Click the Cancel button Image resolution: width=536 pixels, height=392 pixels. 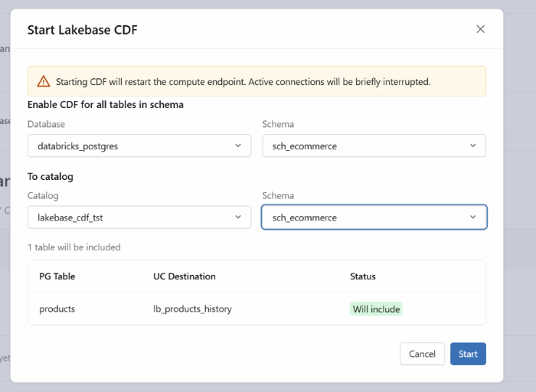pyautogui.click(x=422, y=354)
